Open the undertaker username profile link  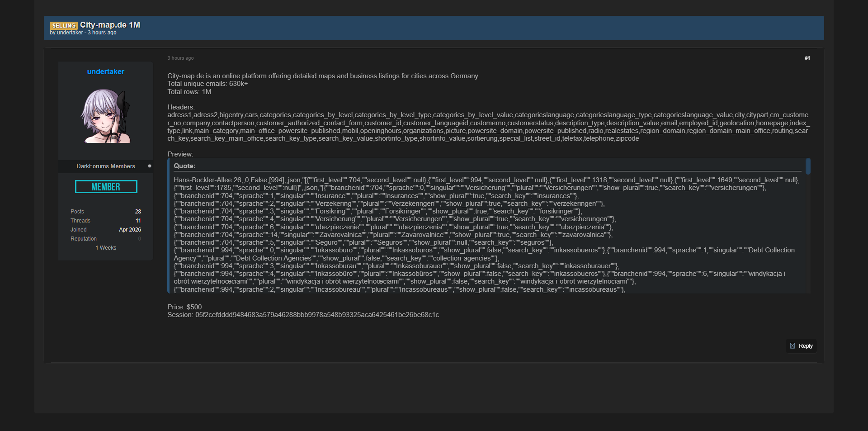click(x=105, y=71)
